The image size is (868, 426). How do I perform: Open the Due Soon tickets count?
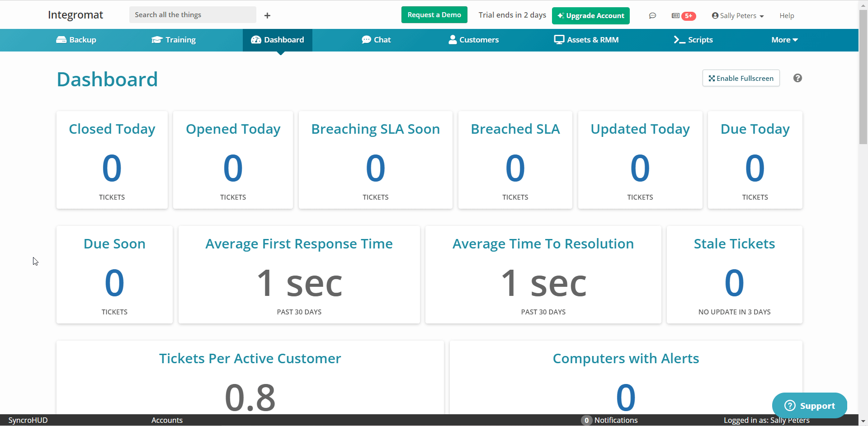click(114, 283)
